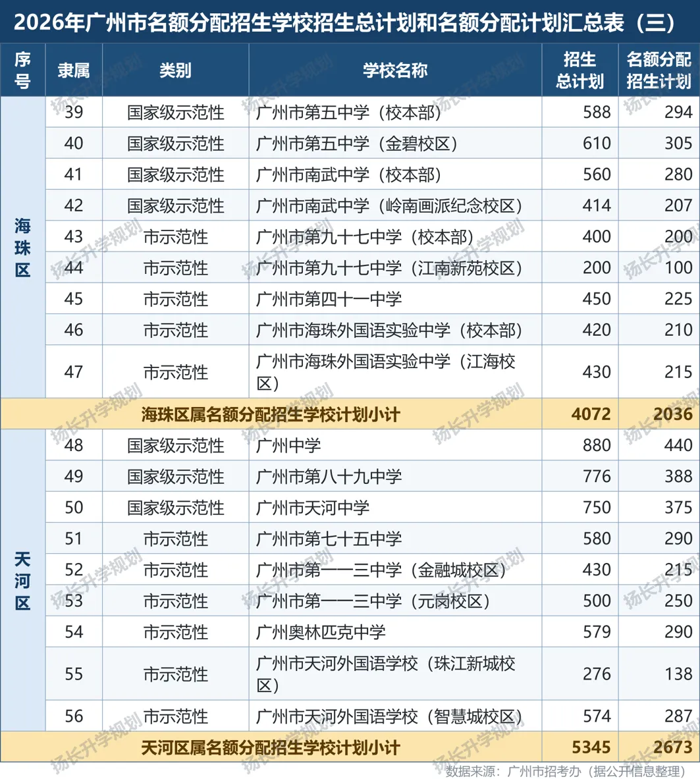Select the 学校名称 column header
Screen dimensions: 700x779
(x=395, y=70)
